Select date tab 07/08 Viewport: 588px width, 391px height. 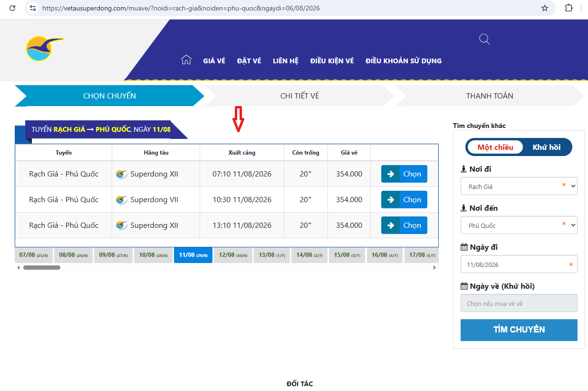[x=34, y=255]
